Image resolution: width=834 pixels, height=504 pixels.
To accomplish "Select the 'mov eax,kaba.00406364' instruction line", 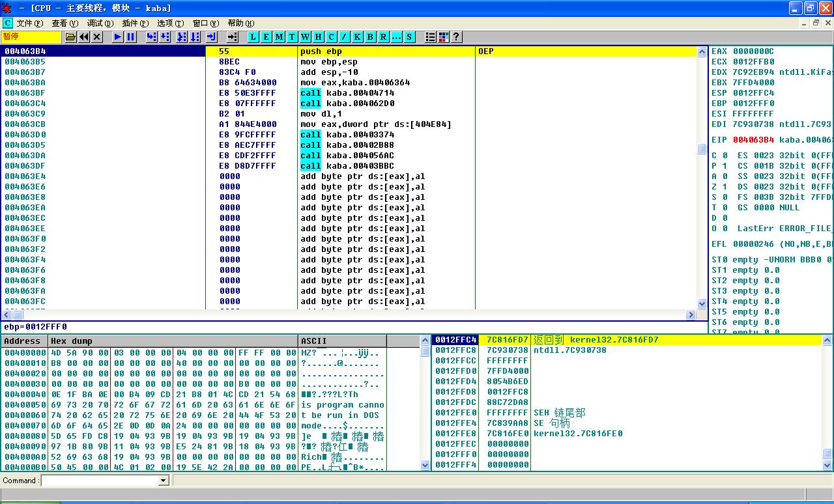I will point(355,83).
